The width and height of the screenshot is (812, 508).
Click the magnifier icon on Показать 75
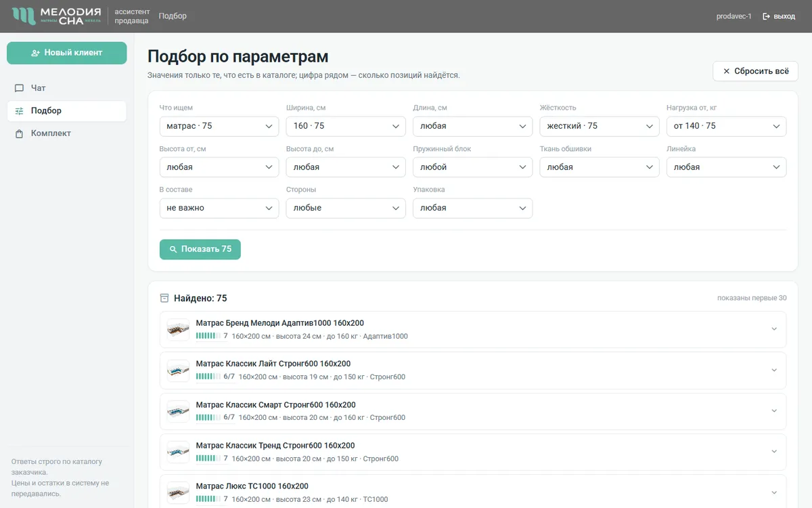(x=173, y=249)
